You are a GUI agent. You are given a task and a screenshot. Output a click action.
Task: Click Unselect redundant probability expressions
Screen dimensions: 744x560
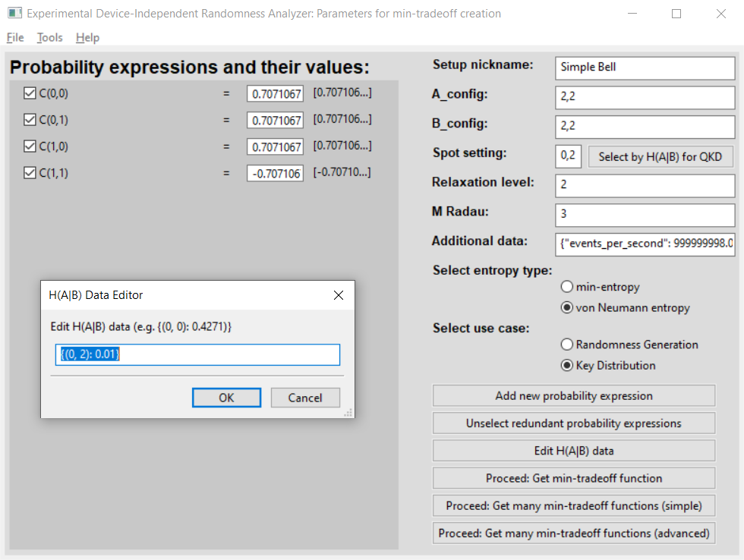pyautogui.click(x=573, y=423)
